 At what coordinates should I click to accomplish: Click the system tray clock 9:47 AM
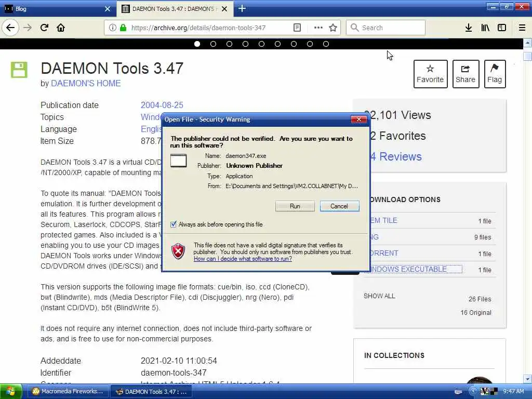[x=513, y=391]
